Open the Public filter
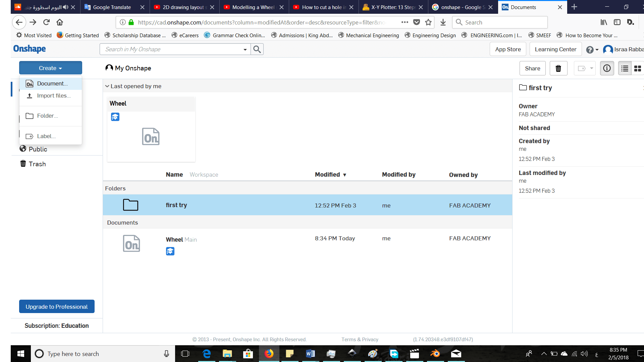Image resolution: width=644 pixels, height=362 pixels. [x=34, y=149]
